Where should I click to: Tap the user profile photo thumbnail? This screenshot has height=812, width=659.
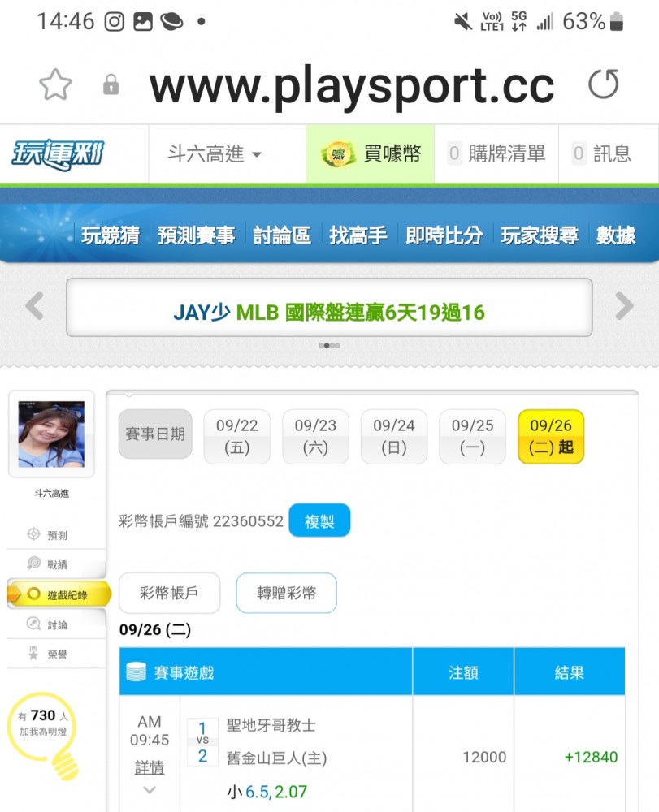coord(51,434)
